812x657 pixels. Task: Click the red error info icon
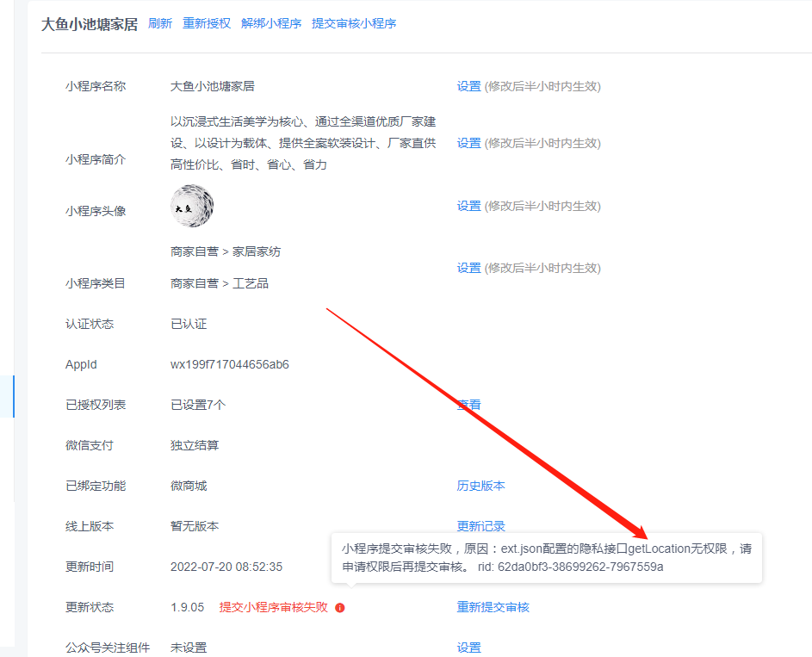[x=340, y=608]
